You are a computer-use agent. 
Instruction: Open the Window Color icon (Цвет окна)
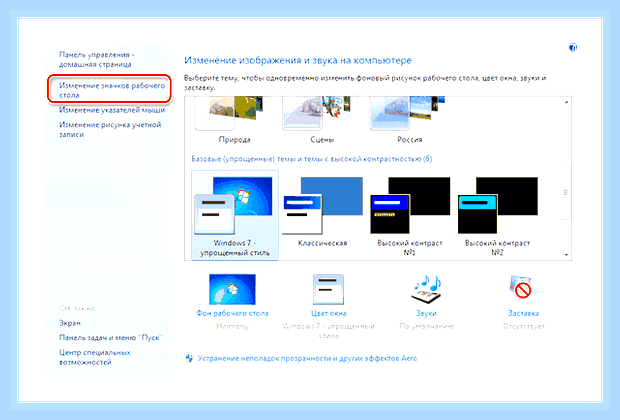point(328,289)
